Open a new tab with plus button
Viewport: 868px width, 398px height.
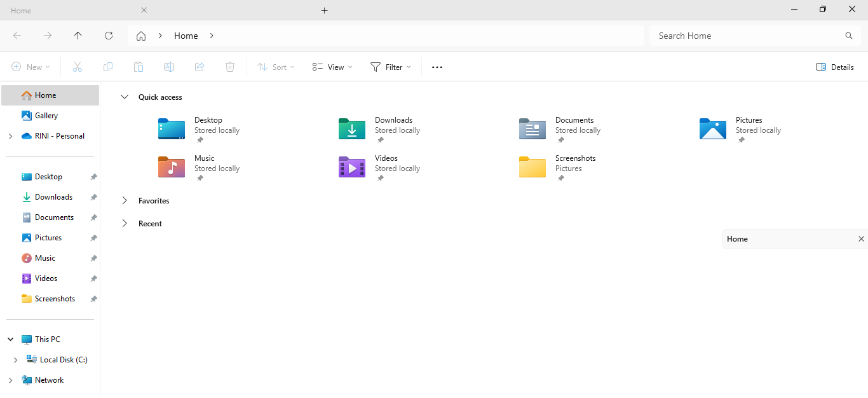click(x=324, y=10)
